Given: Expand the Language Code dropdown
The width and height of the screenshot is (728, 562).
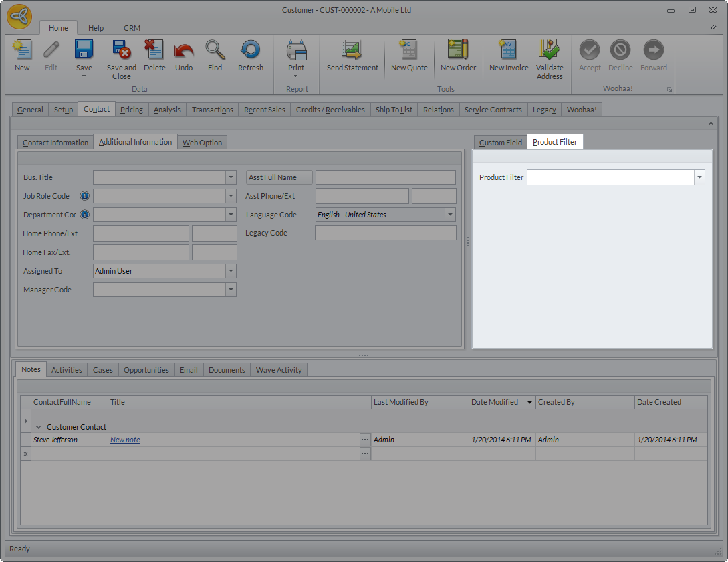Looking at the screenshot, I should (x=450, y=215).
